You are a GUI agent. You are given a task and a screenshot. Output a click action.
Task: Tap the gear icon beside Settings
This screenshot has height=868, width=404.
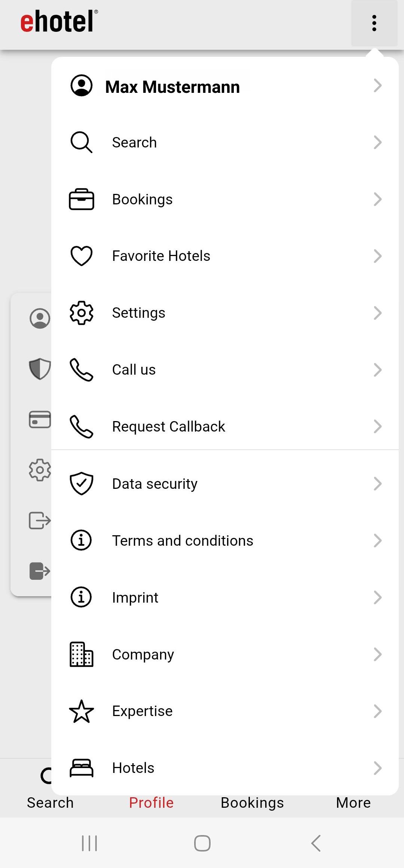point(81,313)
